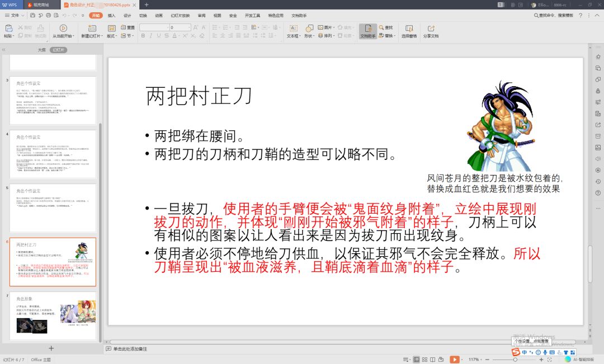This screenshot has height=364, width=604.
Task: Toggle Sogou Chinese/English mode (中)
Action: 524,352
